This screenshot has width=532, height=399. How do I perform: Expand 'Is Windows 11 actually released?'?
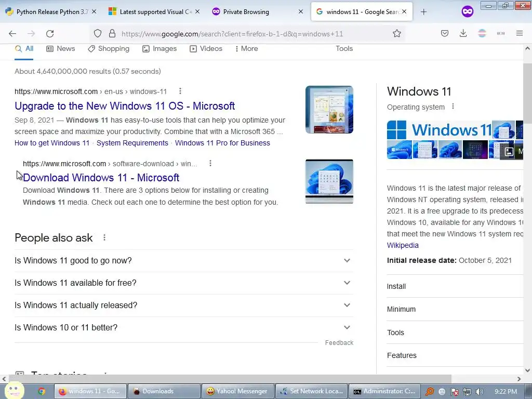[184, 305]
